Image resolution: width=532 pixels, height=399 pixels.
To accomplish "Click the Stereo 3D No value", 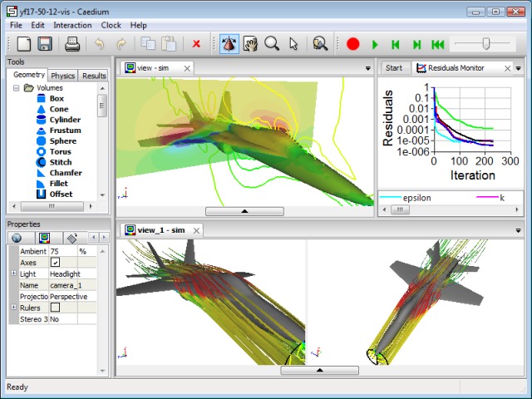I will (63, 319).
